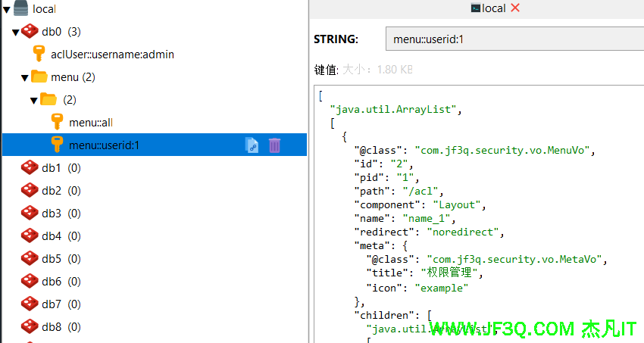Screen dimensions: 644x343
Task: Delete menu::userid:1 key with trash icon
Action: [x=274, y=145]
